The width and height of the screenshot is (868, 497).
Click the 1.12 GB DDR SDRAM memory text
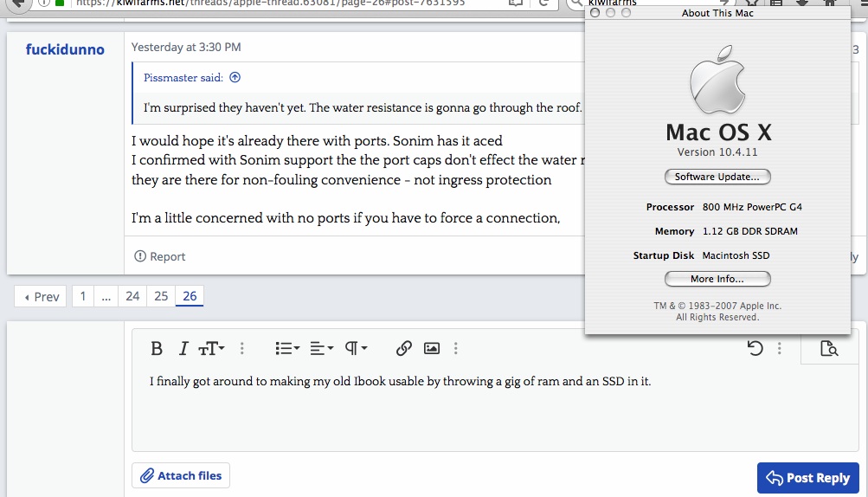(x=750, y=231)
